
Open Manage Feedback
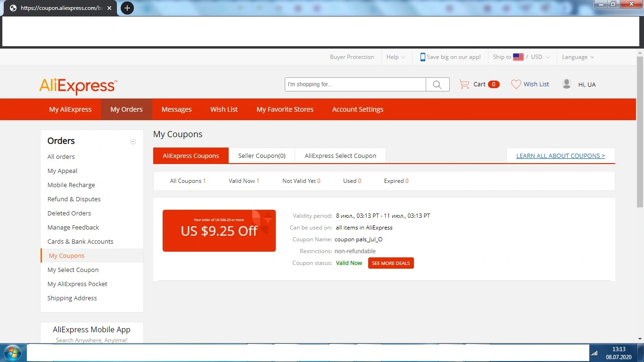coord(73,227)
